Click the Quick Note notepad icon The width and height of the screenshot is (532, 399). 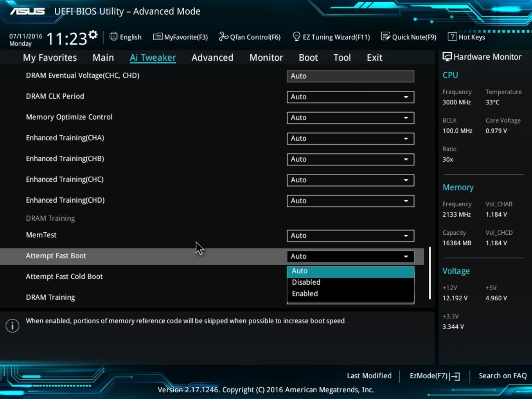point(386,36)
